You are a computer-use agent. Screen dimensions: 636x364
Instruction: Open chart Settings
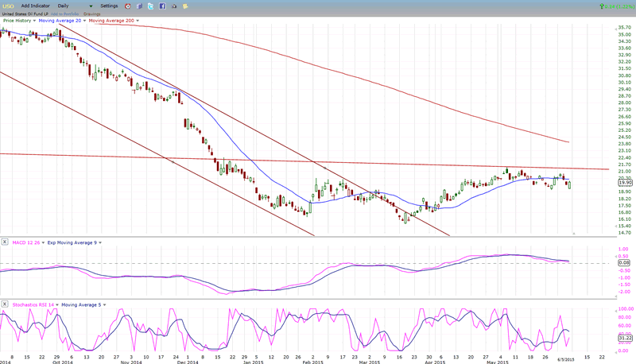coord(109,6)
